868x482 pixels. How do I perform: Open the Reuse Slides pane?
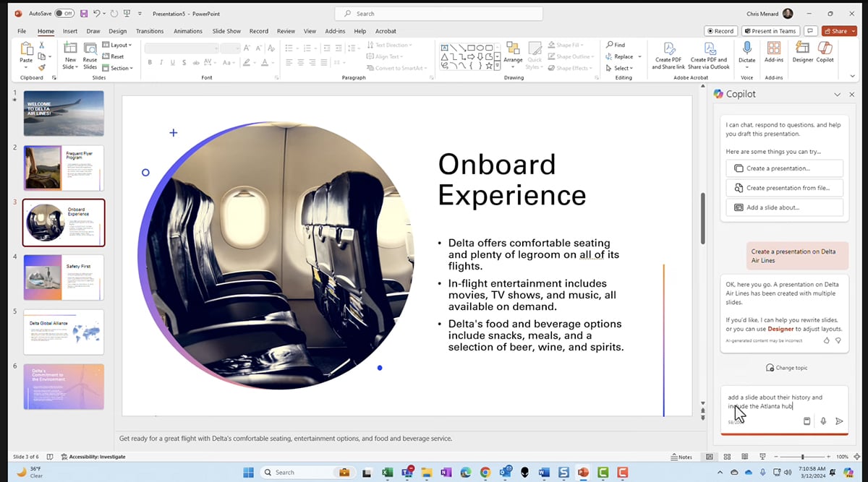click(x=90, y=56)
